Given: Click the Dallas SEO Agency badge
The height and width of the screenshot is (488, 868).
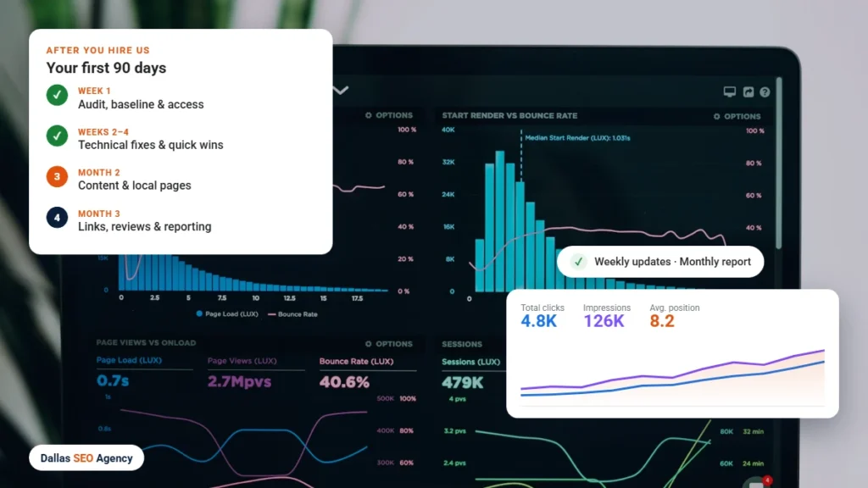Looking at the screenshot, I should pyautogui.click(x=86, y=458).
